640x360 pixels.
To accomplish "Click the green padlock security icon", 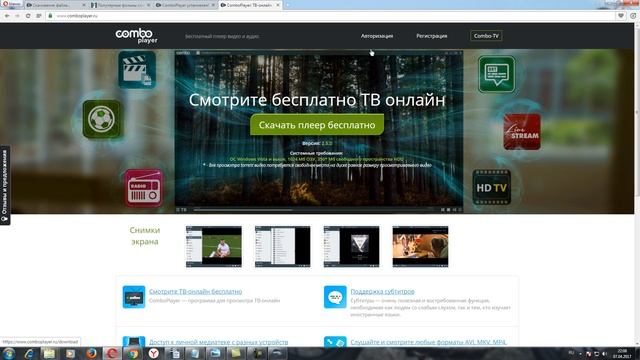I will click(50, 16).
